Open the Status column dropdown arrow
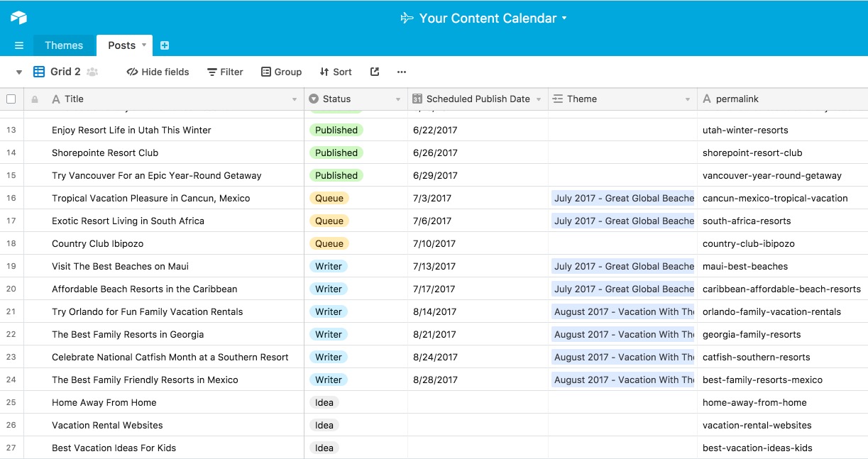 tap(398, 99)
